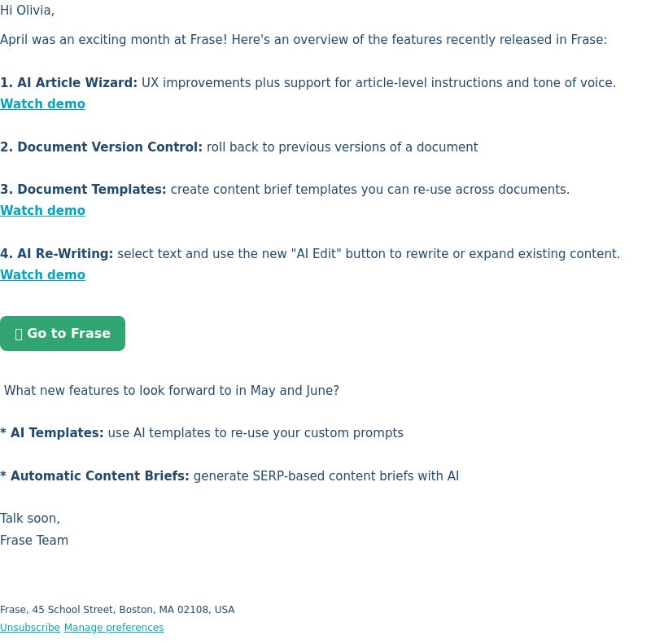This screenshot has height=644, width=651.
Task: Click the 'April was an exciting month' intro sentence
Action: pyautogui.click(x=304, y=40)
